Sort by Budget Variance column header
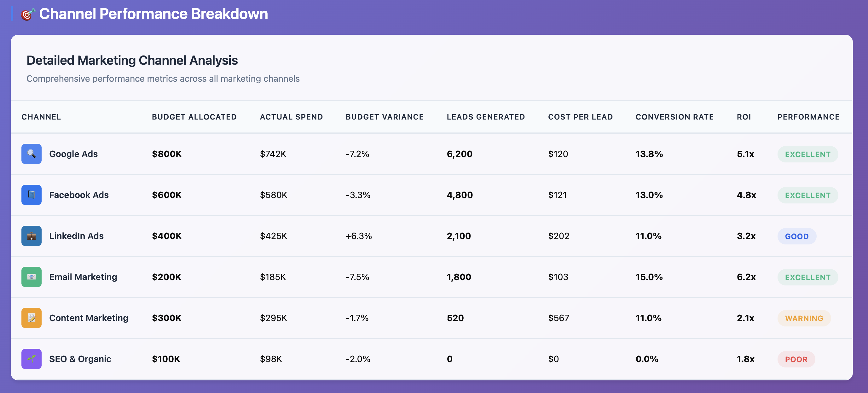Image resolution: width=868 pixels, height=393 pixels. click(x=385, y=117)
